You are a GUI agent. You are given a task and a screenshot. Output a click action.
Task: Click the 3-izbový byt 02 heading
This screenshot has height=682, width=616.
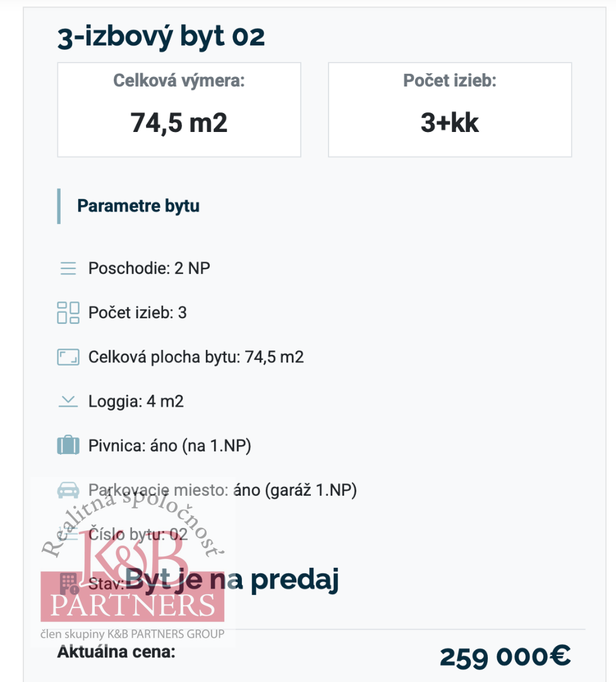tap(161, 37)
